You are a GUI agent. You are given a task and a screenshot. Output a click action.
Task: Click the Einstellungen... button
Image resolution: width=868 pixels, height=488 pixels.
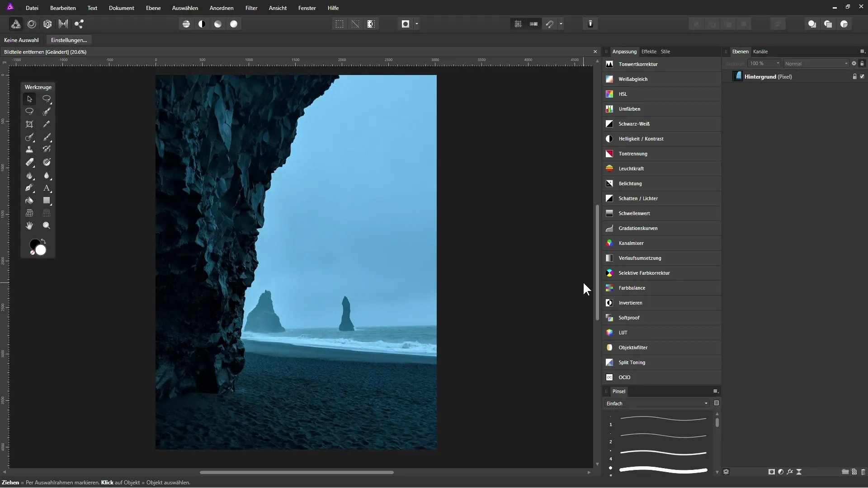coord(69,40)
